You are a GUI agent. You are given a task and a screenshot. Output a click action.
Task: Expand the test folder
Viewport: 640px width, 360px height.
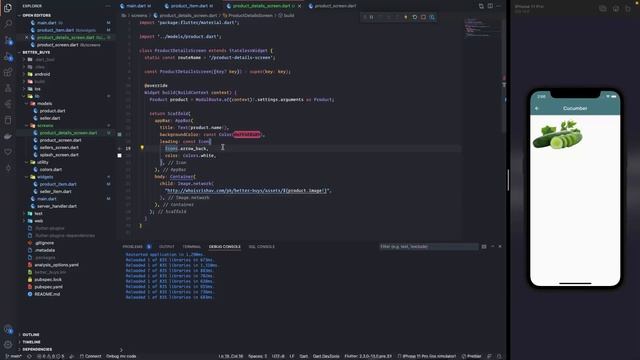[38, 214]
